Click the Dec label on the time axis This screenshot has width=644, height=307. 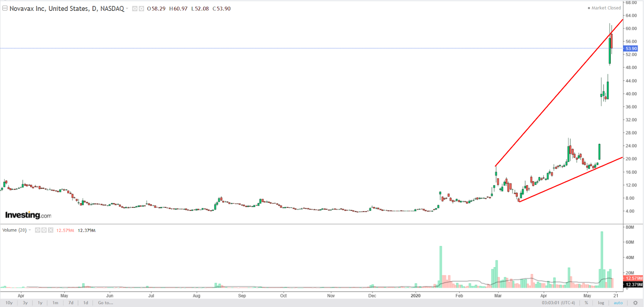372,296
